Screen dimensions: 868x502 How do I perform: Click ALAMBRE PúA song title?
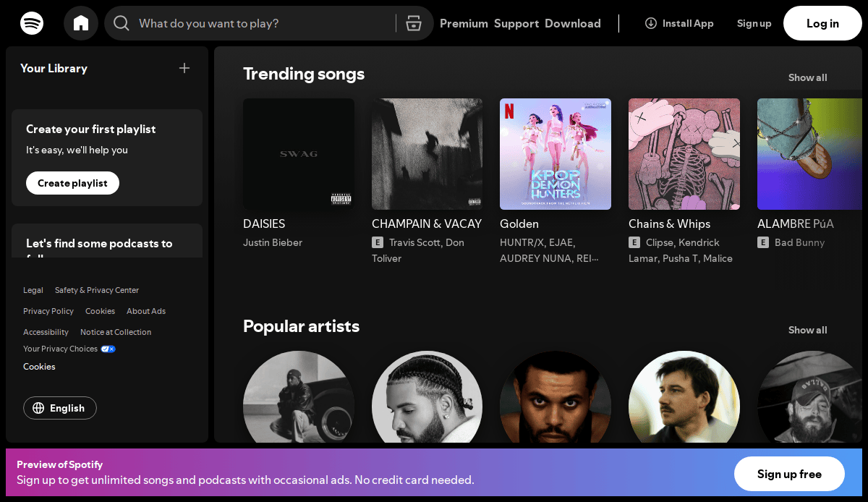[796, 224]
